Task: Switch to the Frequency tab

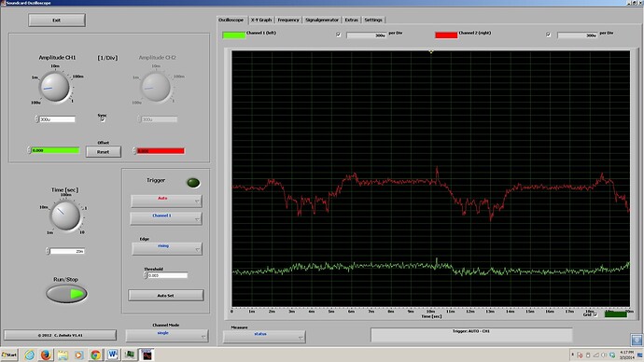Action: [288, 20]
